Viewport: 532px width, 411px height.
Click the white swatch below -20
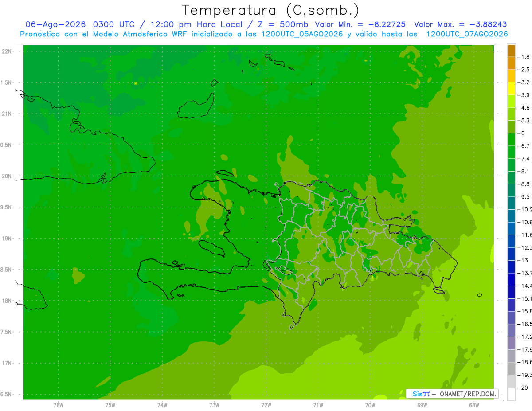coord(511,394)
